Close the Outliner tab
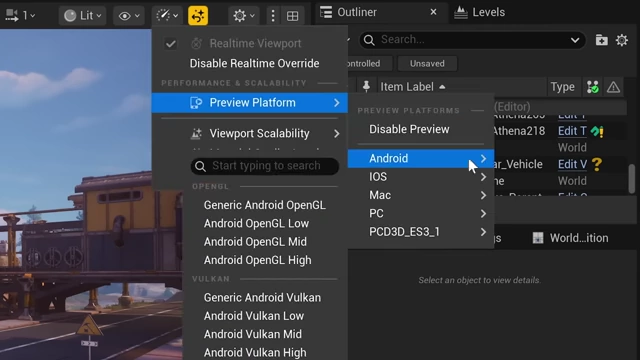 point(433,12)
